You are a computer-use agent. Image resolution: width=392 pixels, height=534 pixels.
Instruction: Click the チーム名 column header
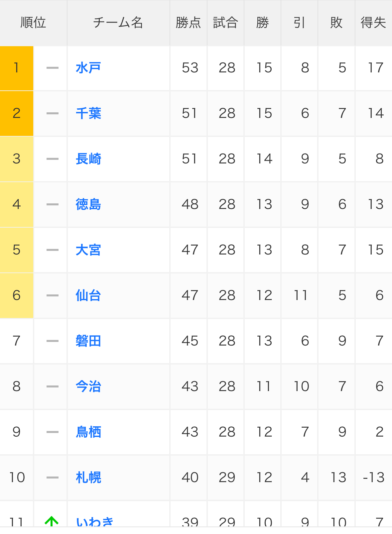(x=118, y=23)
